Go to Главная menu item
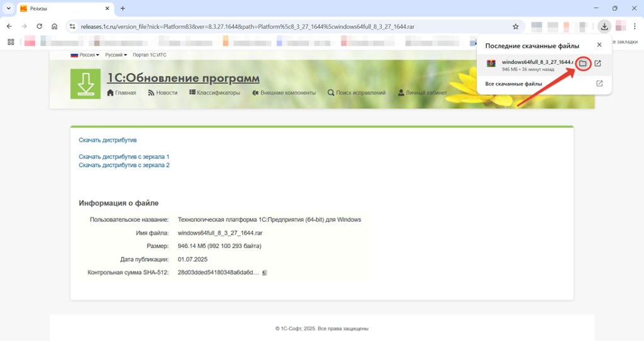 (121, 93)
